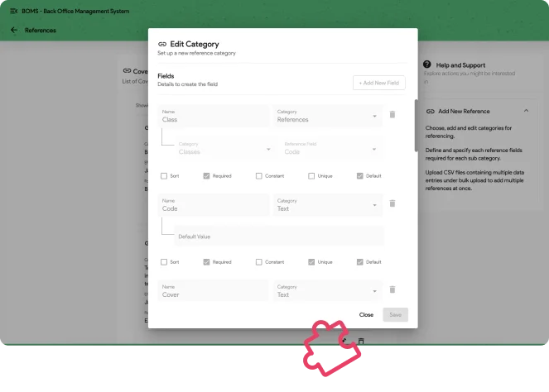This screenshot has height=392, width=549.
Task: Click the 'Choose, add and edit categories' paragraph
Action: click(x=469, y=132)
